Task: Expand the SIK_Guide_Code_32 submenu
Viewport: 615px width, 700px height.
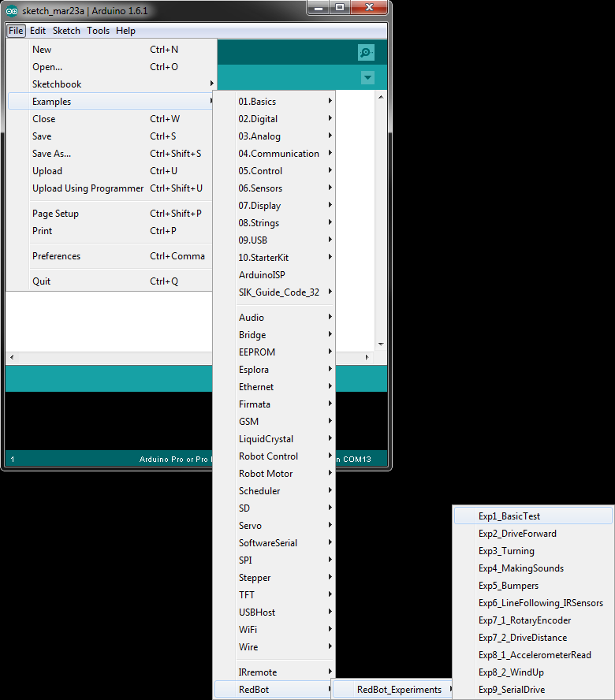Action: (x=279, y=292)
